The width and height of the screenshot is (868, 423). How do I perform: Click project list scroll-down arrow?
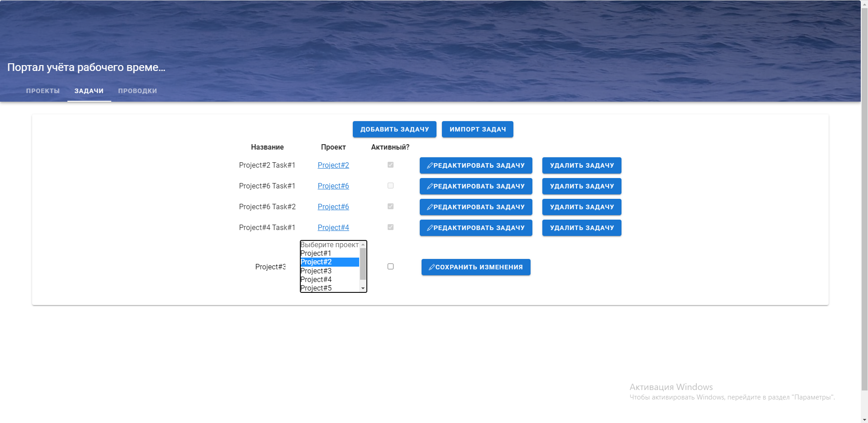363,288
